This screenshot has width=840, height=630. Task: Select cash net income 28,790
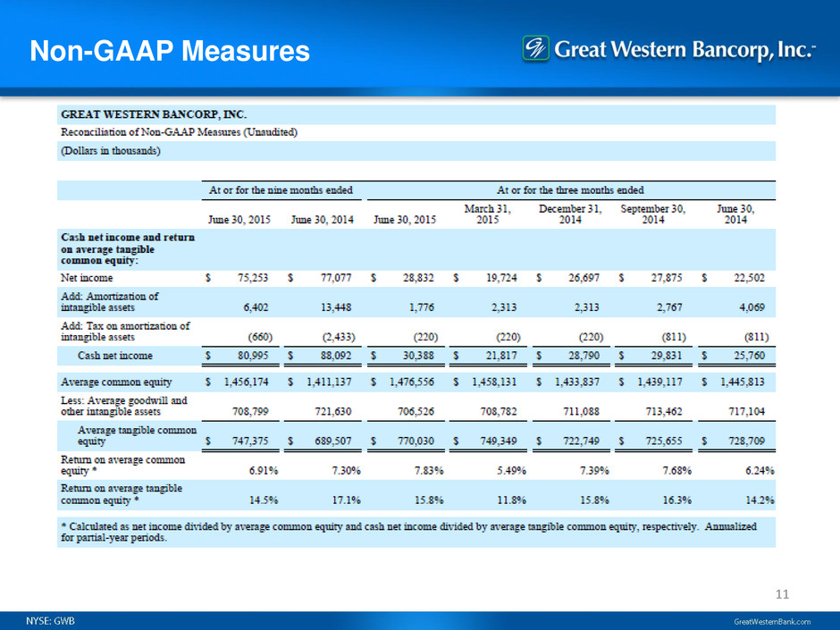584,356
